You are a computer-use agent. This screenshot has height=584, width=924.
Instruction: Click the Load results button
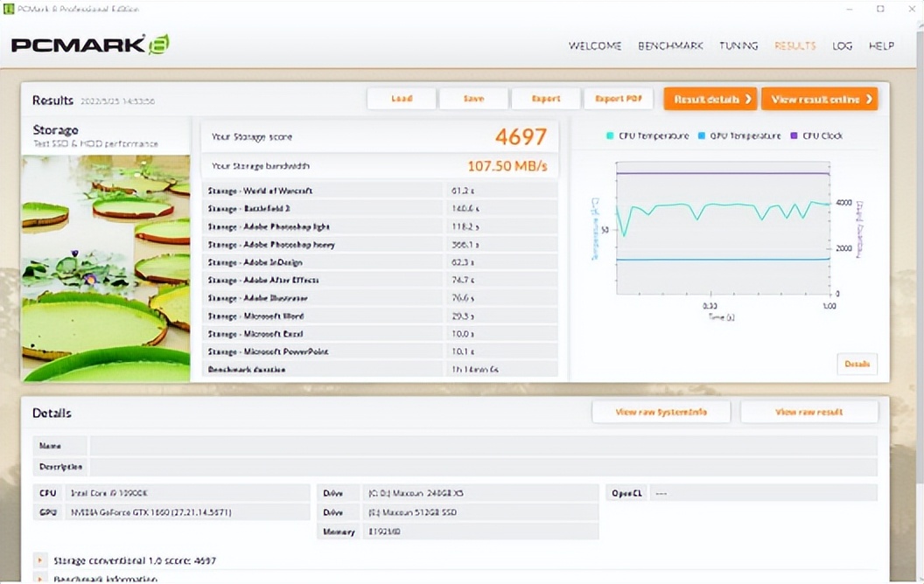pos(402,99)
